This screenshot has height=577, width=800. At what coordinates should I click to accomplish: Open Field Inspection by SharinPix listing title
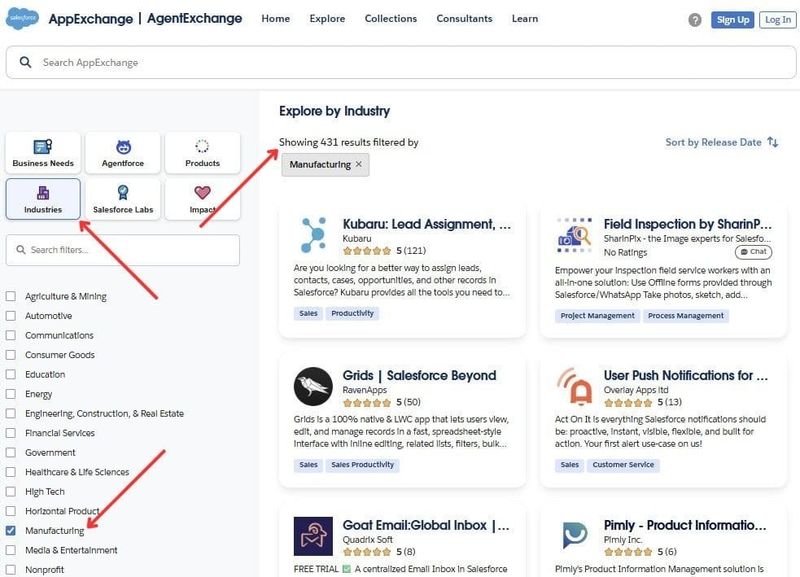(x=688, y=224)
